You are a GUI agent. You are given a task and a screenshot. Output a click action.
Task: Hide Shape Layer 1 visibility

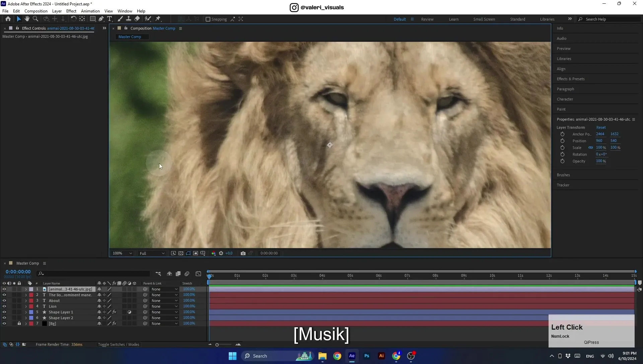pyautogui.click(x=4, y=312)
